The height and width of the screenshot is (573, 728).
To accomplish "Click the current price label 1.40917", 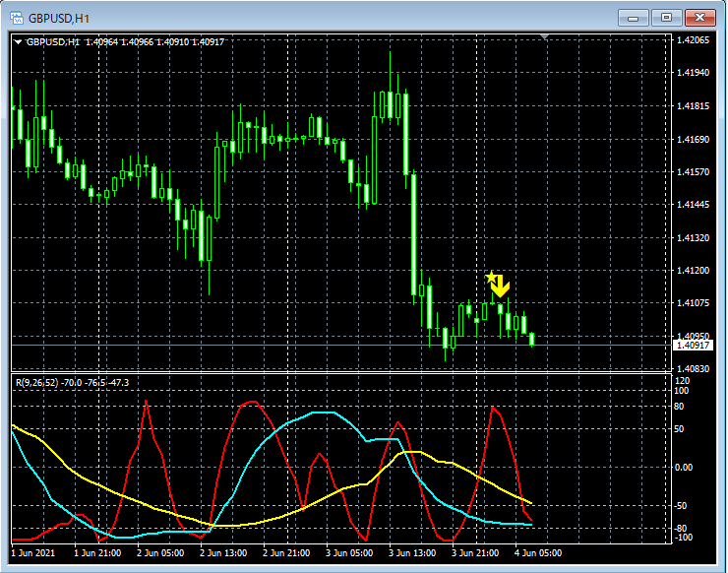I will coord(693,346).
